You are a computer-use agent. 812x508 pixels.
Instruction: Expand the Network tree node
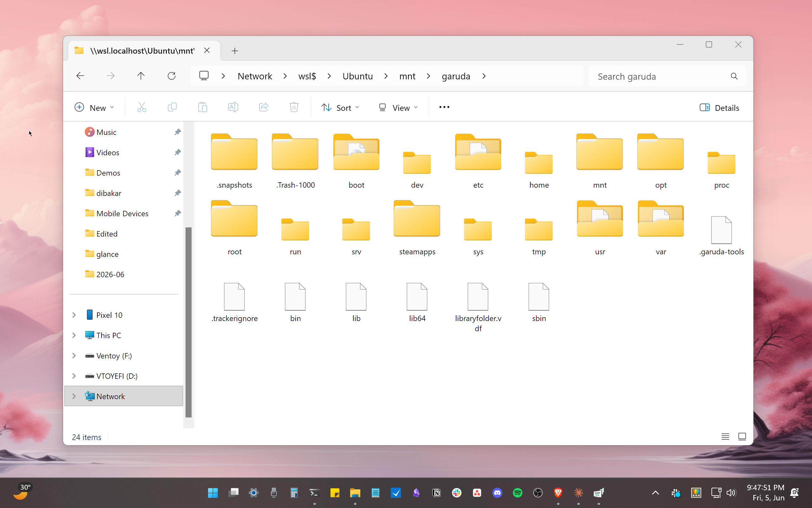pos(74,396)
